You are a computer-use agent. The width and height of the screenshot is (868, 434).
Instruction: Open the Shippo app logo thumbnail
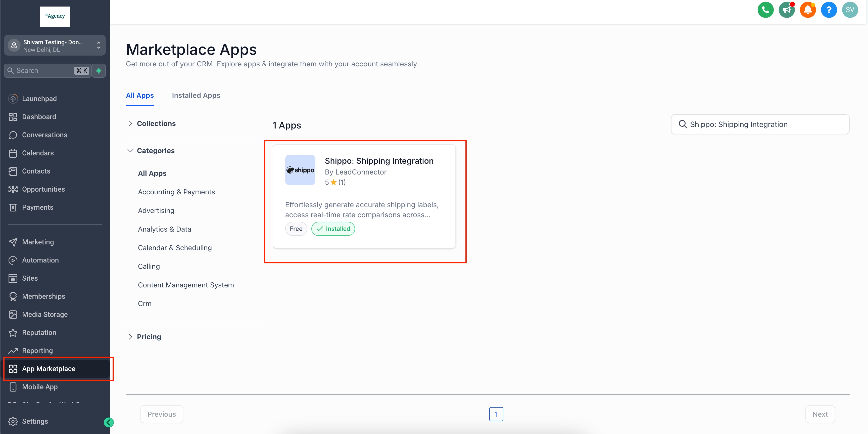click(x=300, y=170)
